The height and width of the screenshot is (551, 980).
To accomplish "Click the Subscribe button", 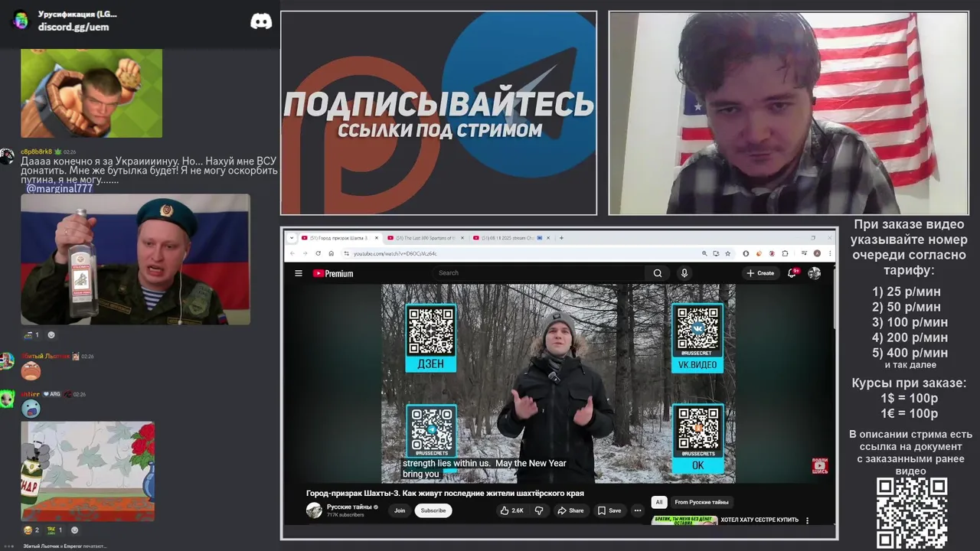I will (x=433, y=510).
